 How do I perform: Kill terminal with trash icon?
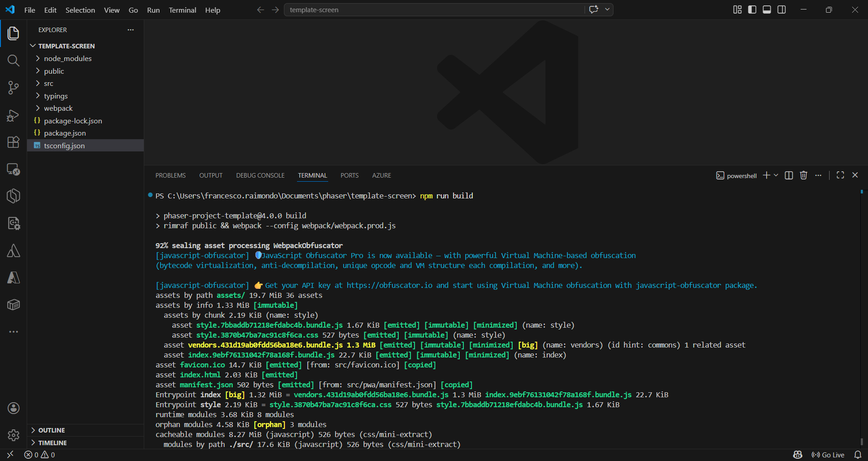pyautogui.click(x=803, y=175)
